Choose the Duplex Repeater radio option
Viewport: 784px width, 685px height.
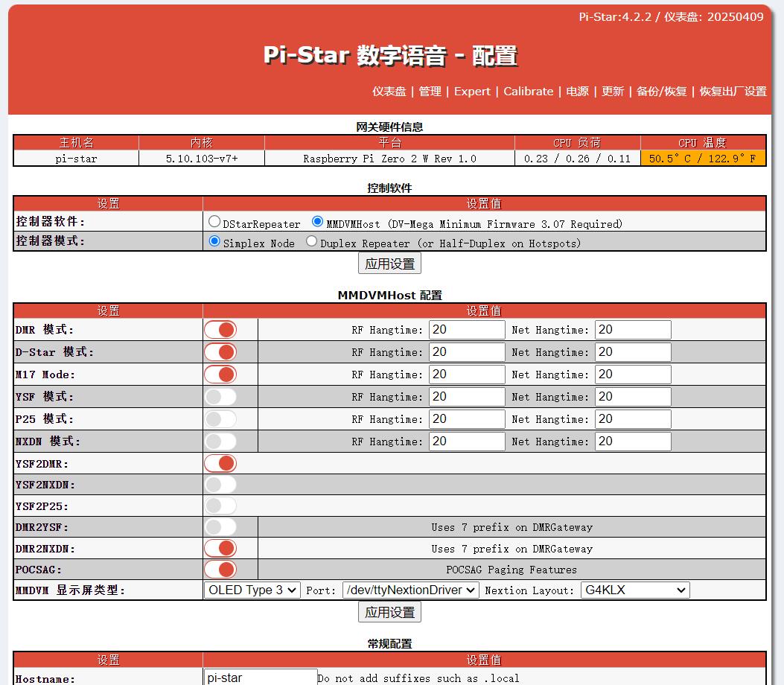[x=312, y=241]
